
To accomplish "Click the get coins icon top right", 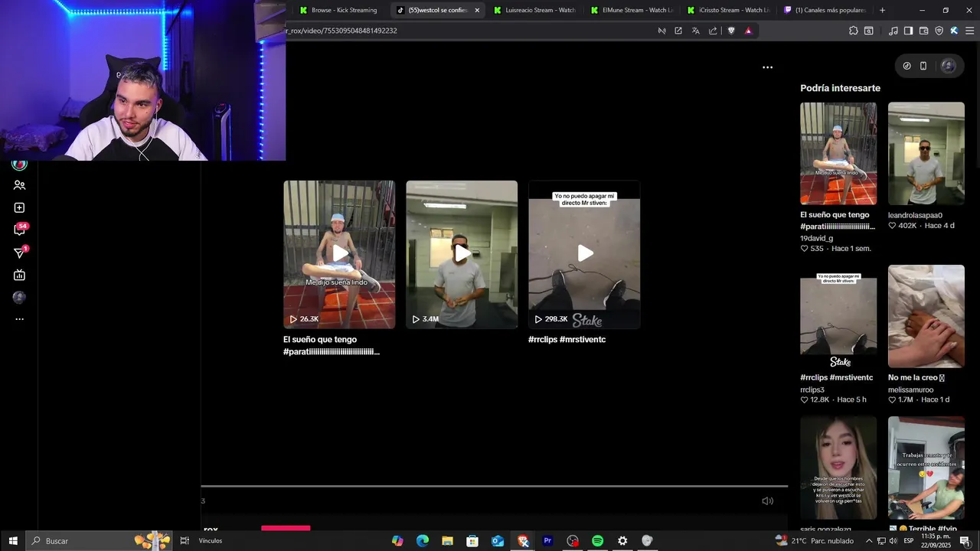I will coord(906,66).
